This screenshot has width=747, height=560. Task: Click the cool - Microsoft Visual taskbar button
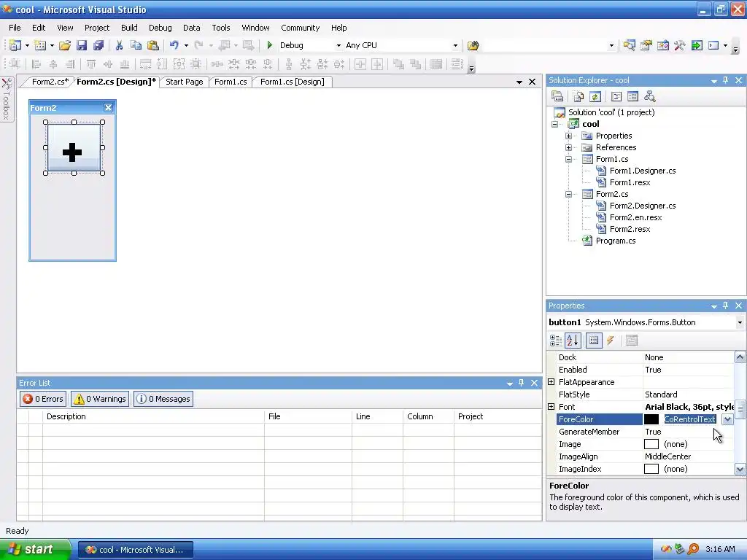coord(136,550)
